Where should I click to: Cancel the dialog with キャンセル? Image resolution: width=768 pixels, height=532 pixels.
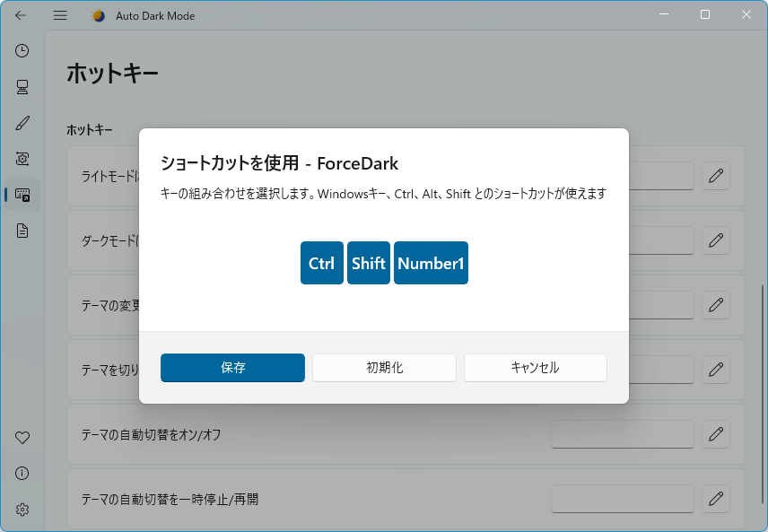click(536, 368)
